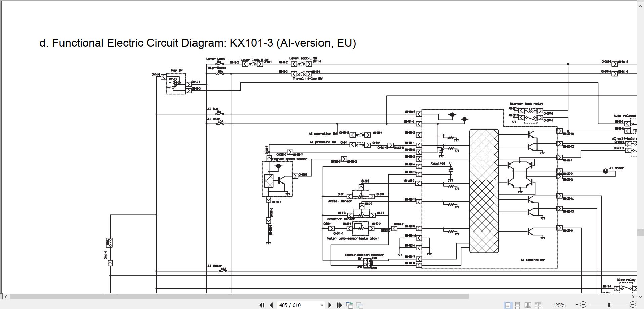Click the 'AI pressure SW' label
This screenshot has height=309, width=644.
coord(323,142)
